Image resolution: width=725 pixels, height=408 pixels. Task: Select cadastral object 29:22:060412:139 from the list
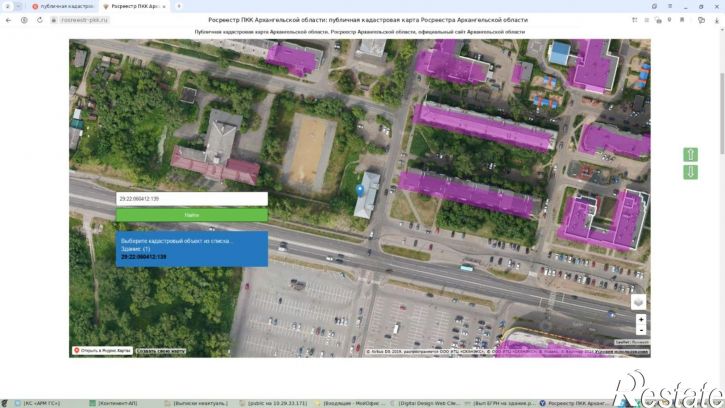click(x=144, y=257)
